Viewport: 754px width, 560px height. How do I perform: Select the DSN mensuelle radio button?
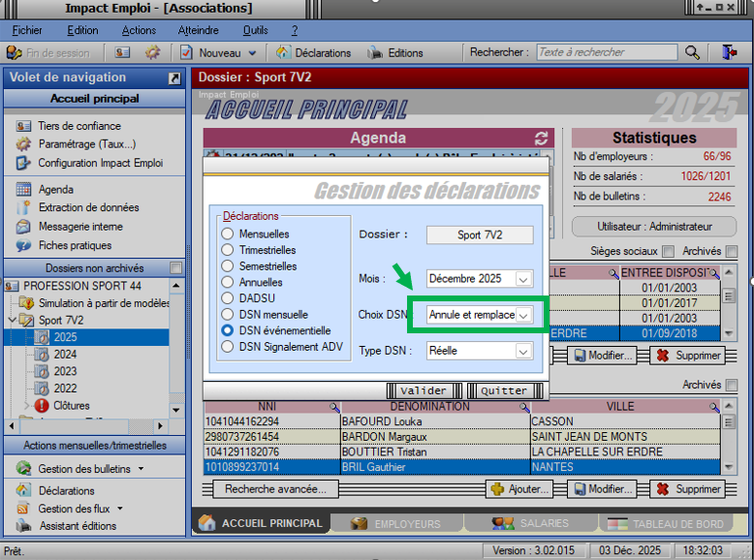(x=228, y=314)
